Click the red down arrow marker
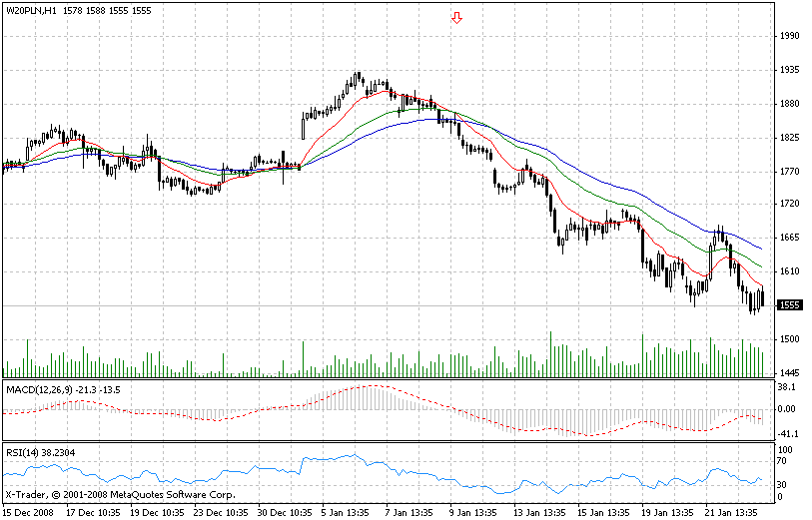 456,18
